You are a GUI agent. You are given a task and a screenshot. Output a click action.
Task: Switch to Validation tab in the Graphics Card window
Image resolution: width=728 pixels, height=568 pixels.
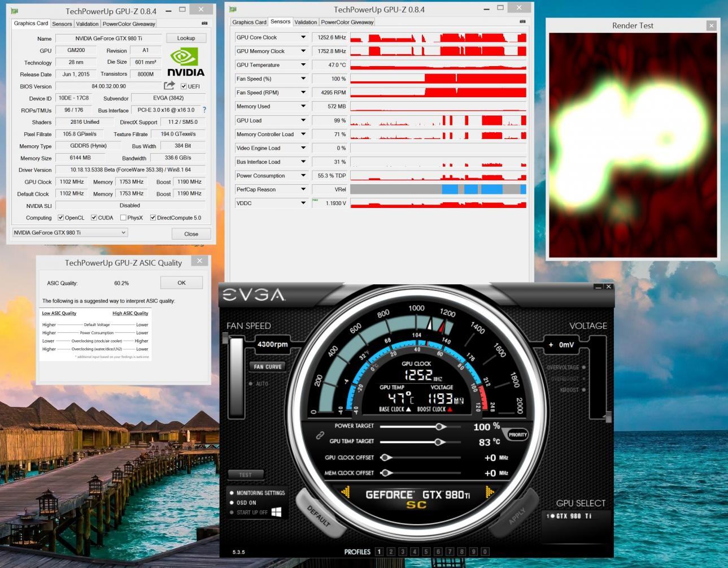click(x=87, y=24)
